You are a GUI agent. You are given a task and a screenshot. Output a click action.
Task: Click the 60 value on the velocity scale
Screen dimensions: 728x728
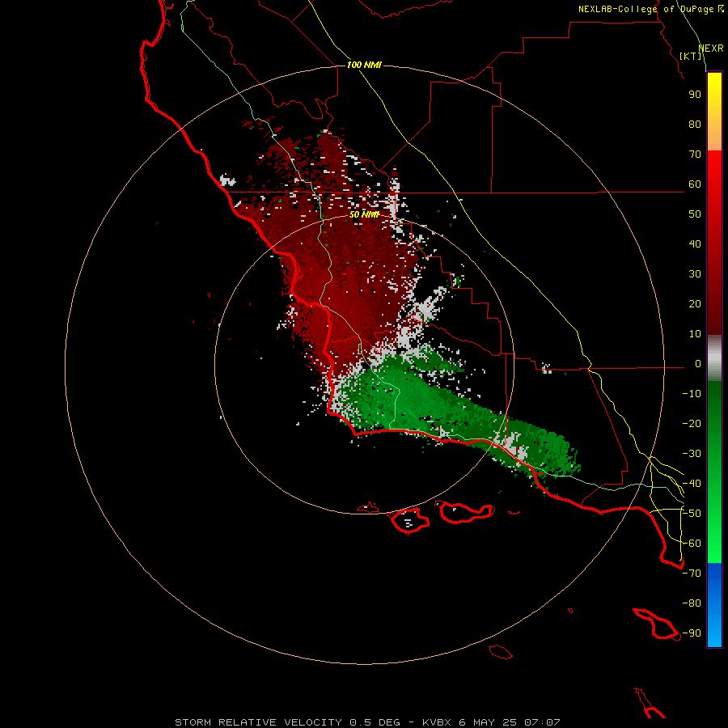[x=695, y=184]
